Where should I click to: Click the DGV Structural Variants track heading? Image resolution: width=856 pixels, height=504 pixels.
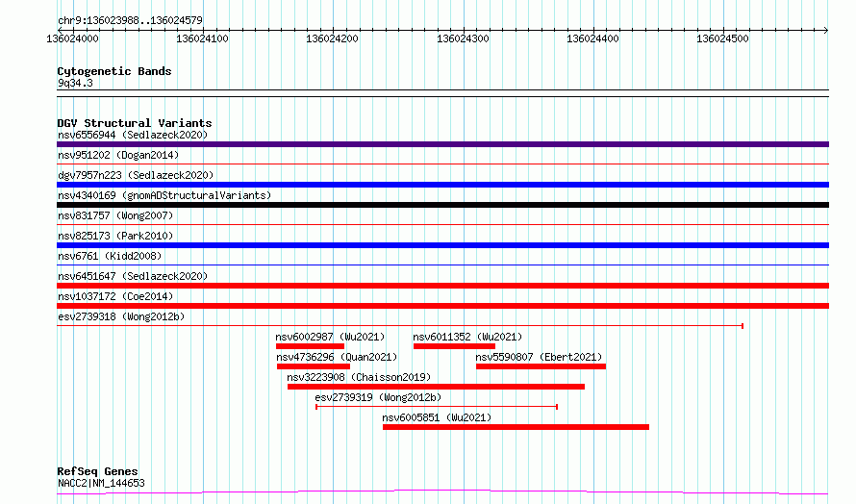coord(135,123)
